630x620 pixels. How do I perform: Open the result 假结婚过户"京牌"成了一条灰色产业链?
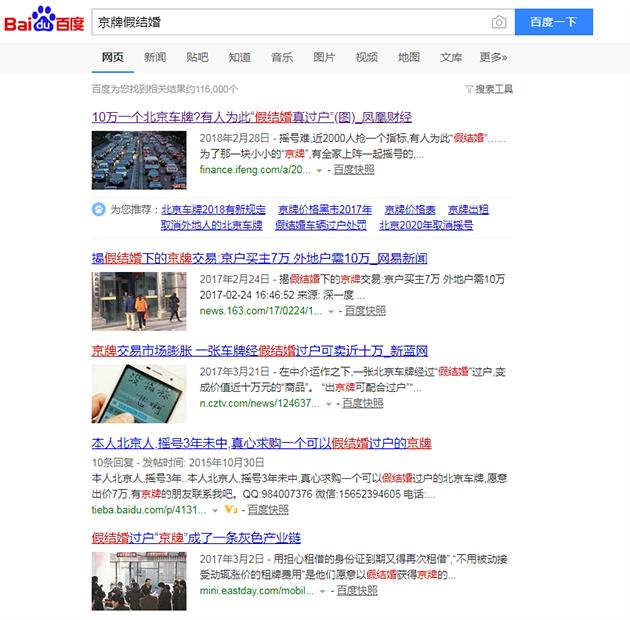[196, 538]
